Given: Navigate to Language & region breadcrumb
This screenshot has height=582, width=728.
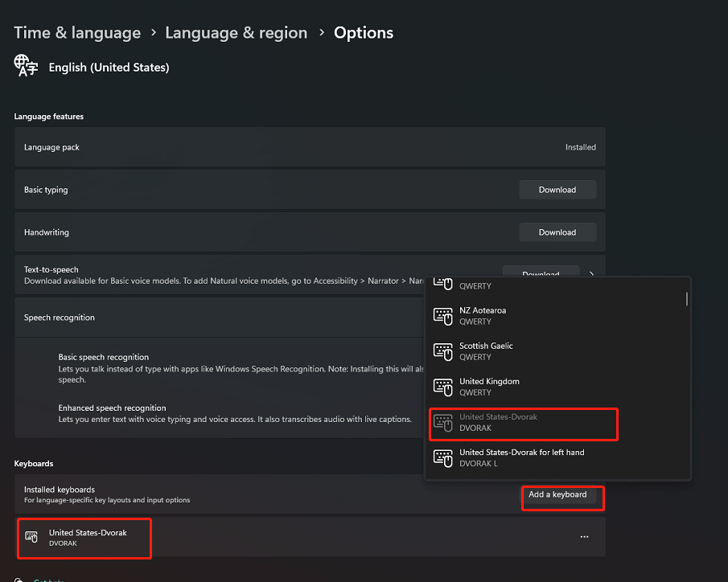Looking at the screenshot, I should pos(236,32).
